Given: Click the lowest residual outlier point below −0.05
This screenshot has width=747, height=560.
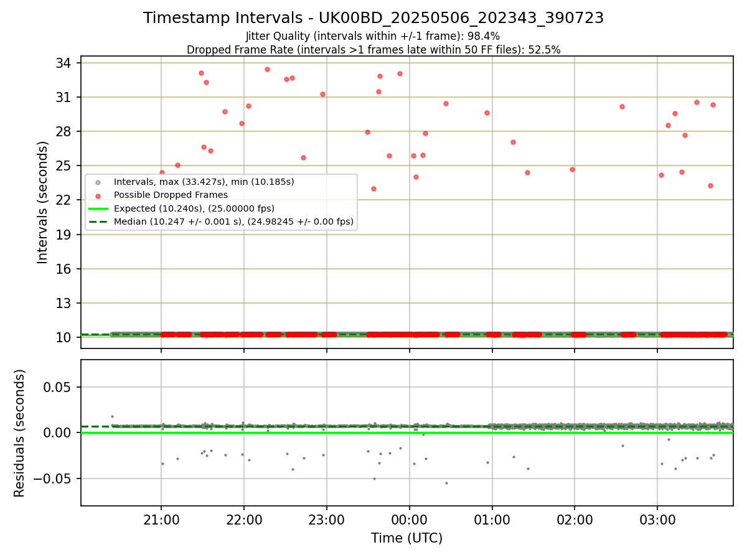Looking at the screenshot, I should (446, 483).
